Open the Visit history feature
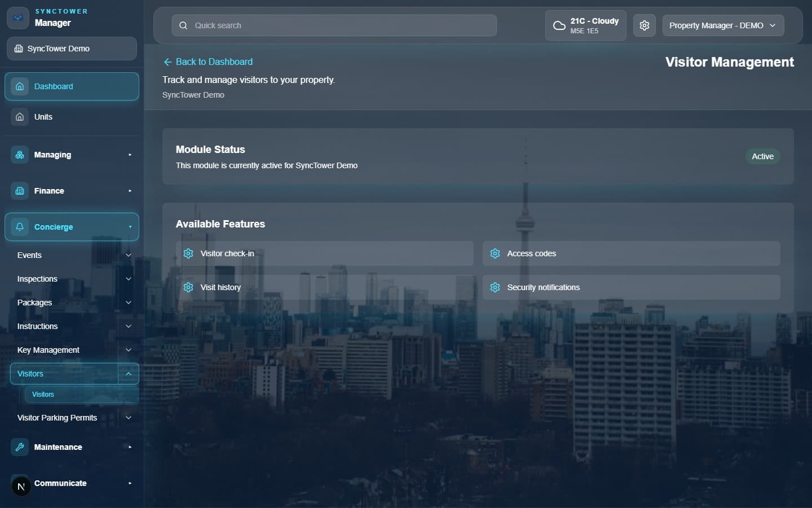 (x=324, y=287)
